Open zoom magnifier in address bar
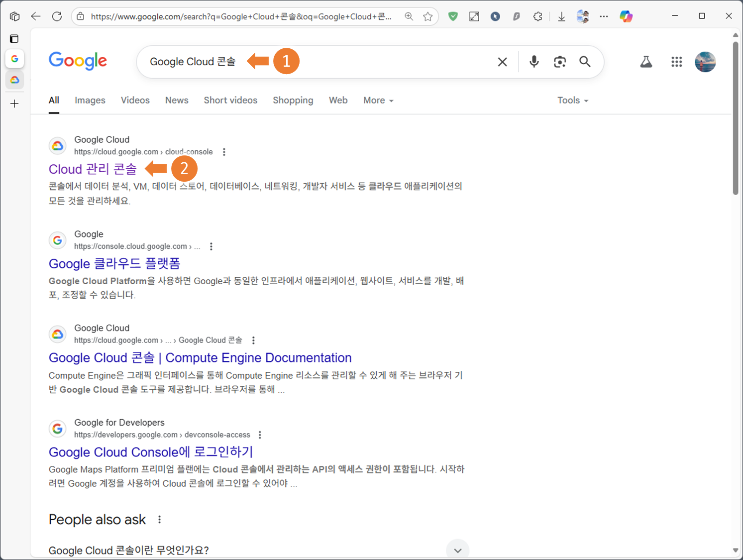743x560 pixels. pos(409,16)
